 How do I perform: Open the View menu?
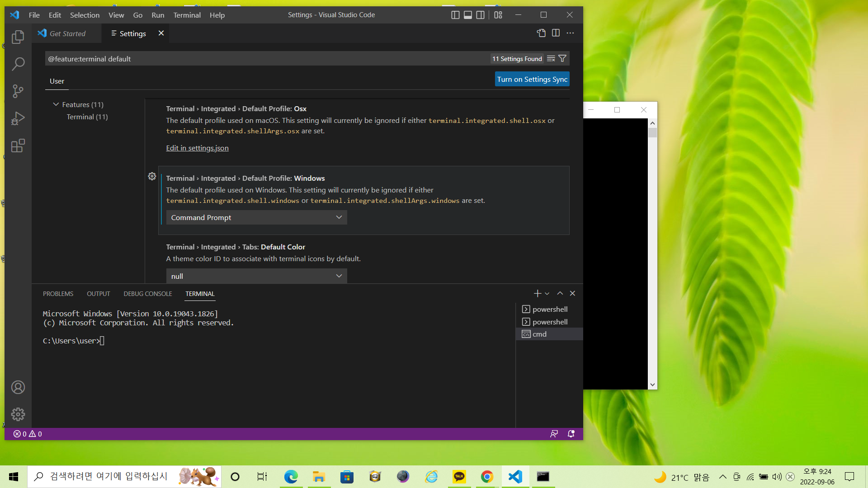click(x=116, y=15)
